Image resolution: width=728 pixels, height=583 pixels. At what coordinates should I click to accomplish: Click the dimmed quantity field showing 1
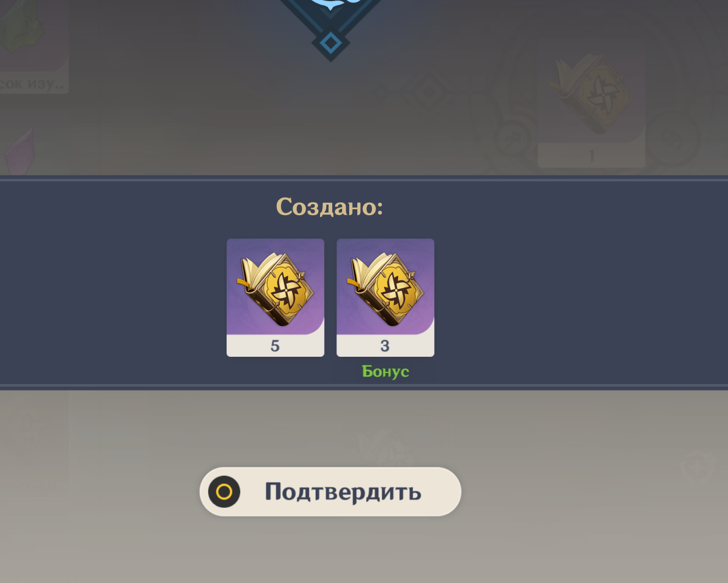pyautogui.click(x=591, y=156)
